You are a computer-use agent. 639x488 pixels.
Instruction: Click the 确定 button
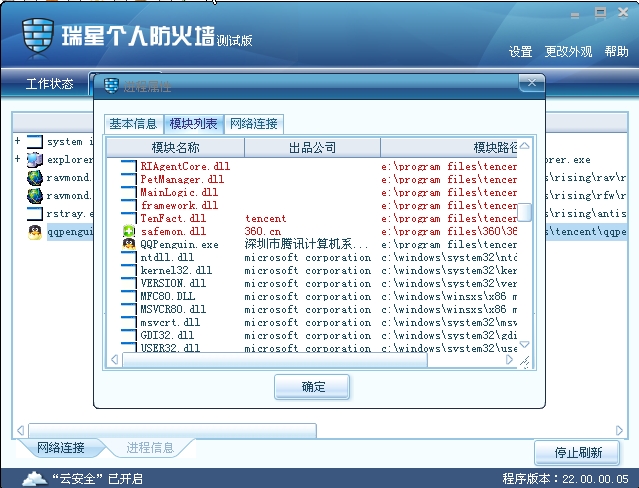pos(312,386)
